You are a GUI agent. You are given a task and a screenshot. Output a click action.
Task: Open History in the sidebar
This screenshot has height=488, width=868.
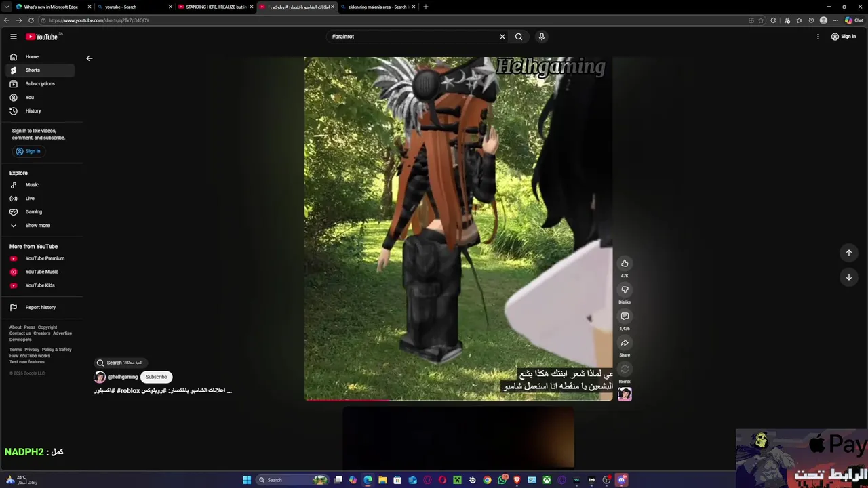click(x=41, y=111)
